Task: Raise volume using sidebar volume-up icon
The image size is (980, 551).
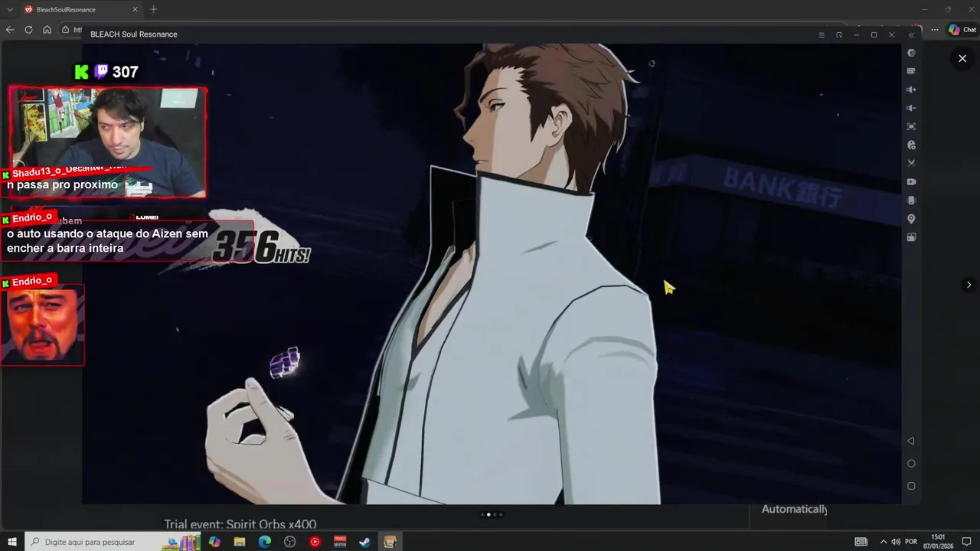Action: 911,90
